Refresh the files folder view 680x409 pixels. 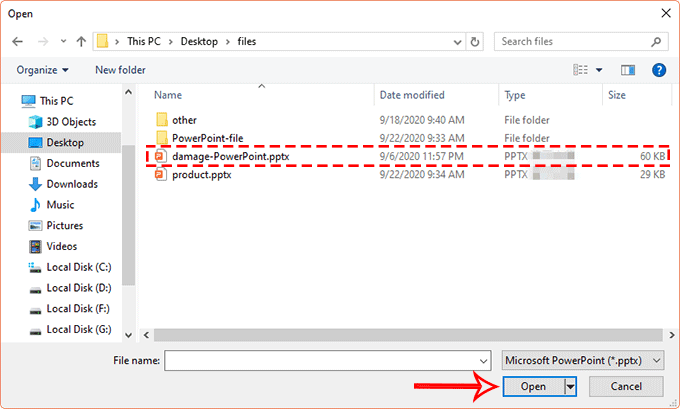[475, 42]
